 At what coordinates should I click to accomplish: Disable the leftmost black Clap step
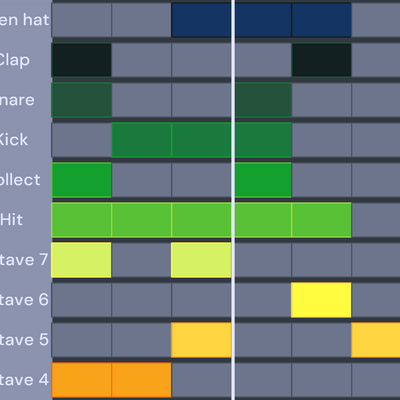[81, 60]
